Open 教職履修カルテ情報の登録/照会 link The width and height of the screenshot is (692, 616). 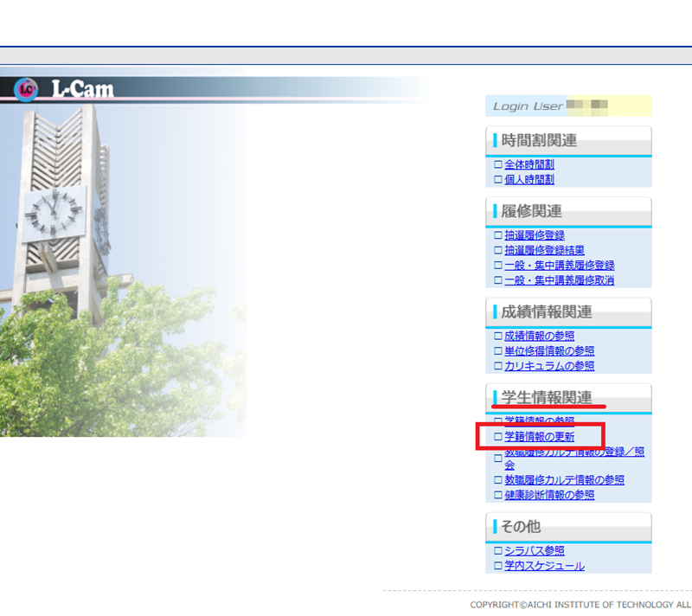coord(574,452)
